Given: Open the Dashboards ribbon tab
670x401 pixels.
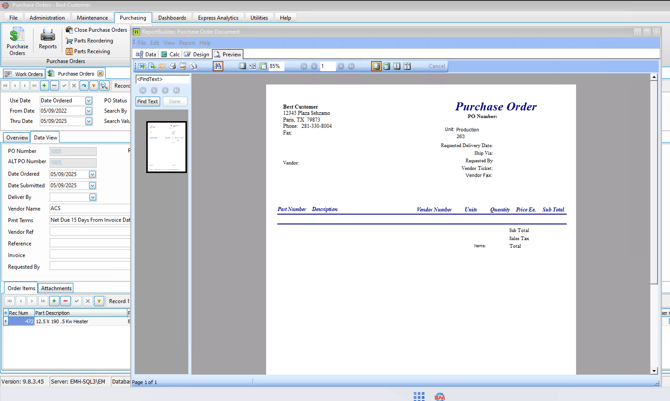Looking at the screenshot, I should pyautogui.click(x=172, y=18).
